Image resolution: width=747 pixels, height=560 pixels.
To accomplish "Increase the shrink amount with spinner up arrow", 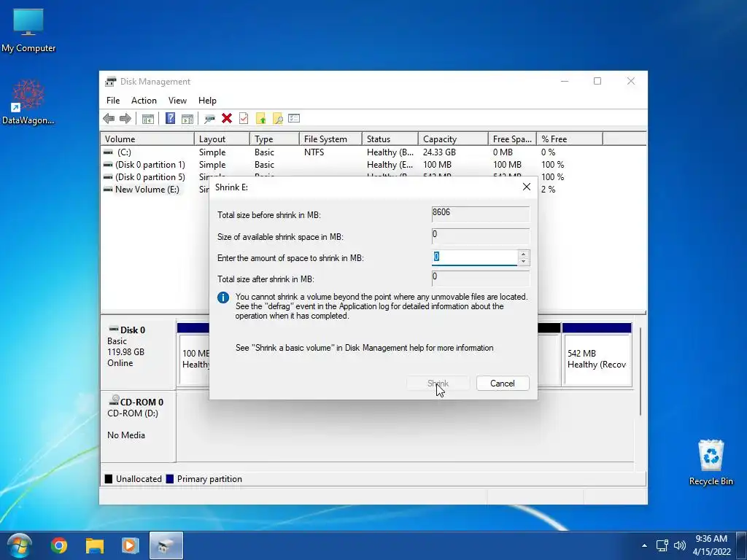I will 524,254.
